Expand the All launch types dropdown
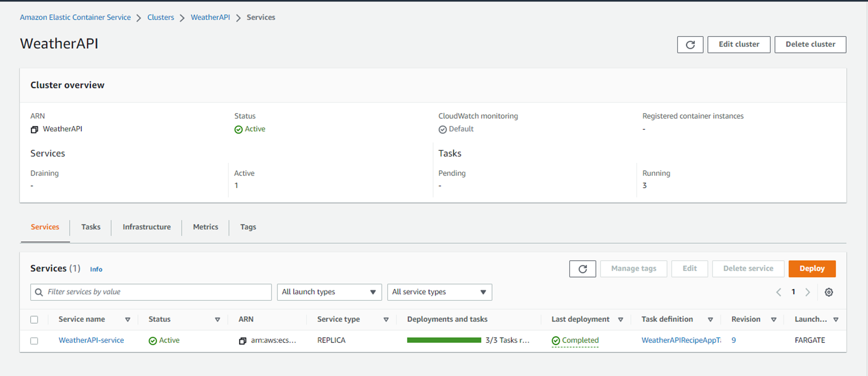 click(x=329, y=291)
